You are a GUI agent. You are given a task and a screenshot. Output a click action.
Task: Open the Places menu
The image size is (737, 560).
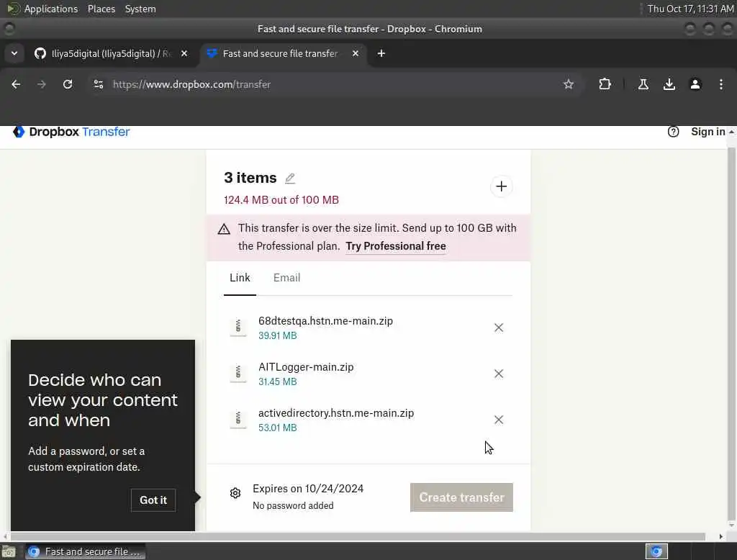101,9
